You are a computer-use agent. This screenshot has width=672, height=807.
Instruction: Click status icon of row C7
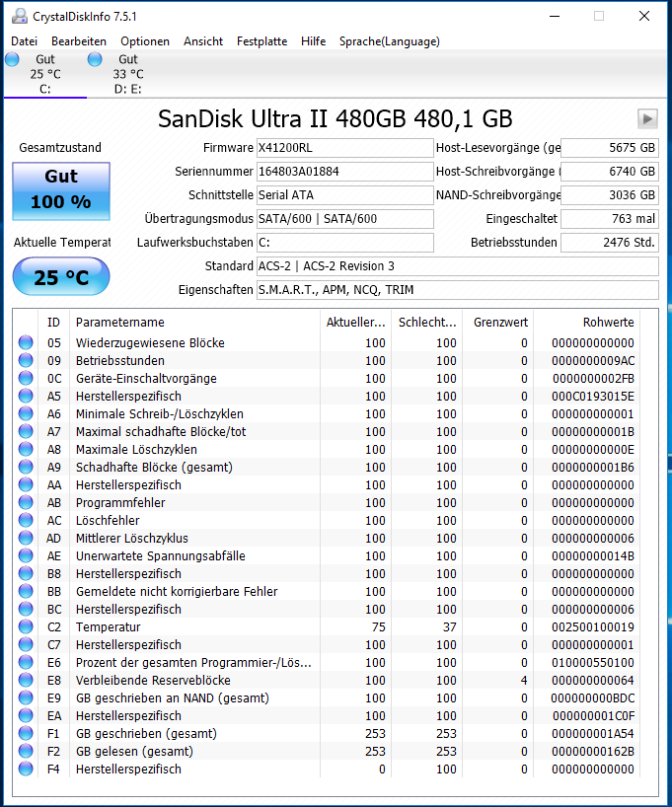click(x=26, y=644)
